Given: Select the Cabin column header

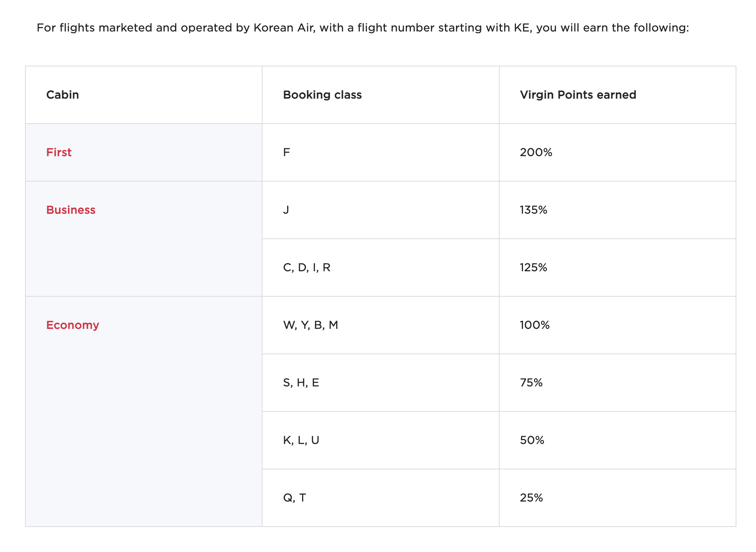Looking at the screenshot, I should (62, 95).
